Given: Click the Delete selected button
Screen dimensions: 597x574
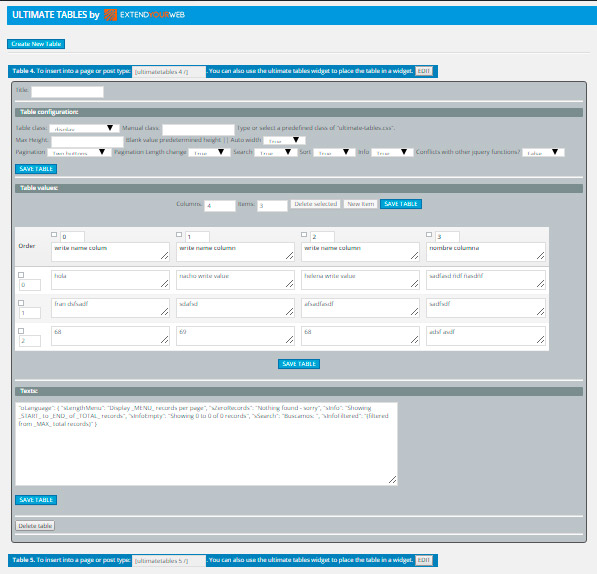Looking at the screenshot, I should coord(316,204).
